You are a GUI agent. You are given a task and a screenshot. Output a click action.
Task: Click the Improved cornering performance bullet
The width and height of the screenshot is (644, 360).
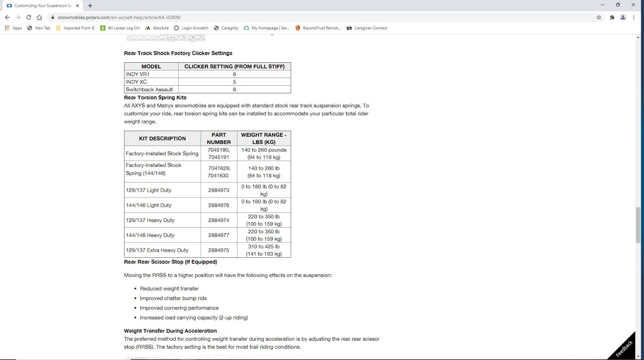pos(180,308)
